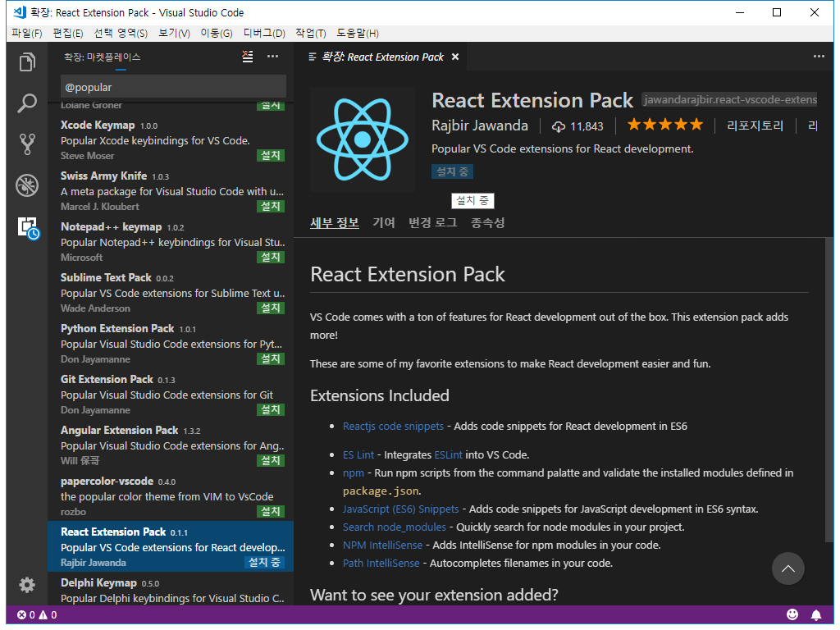This screenshot has width=840, height=630.
Task: Open marketplace panel more actions menu
Action: pos(272,57)
